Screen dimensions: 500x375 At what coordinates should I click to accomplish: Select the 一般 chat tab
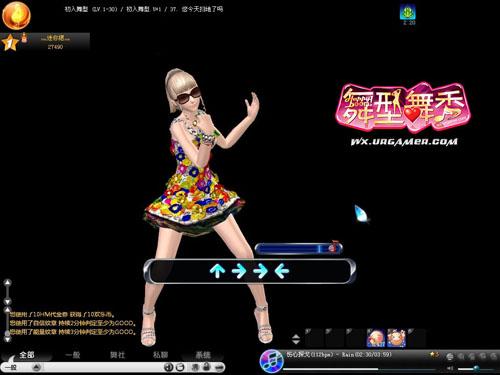(73, 355)
